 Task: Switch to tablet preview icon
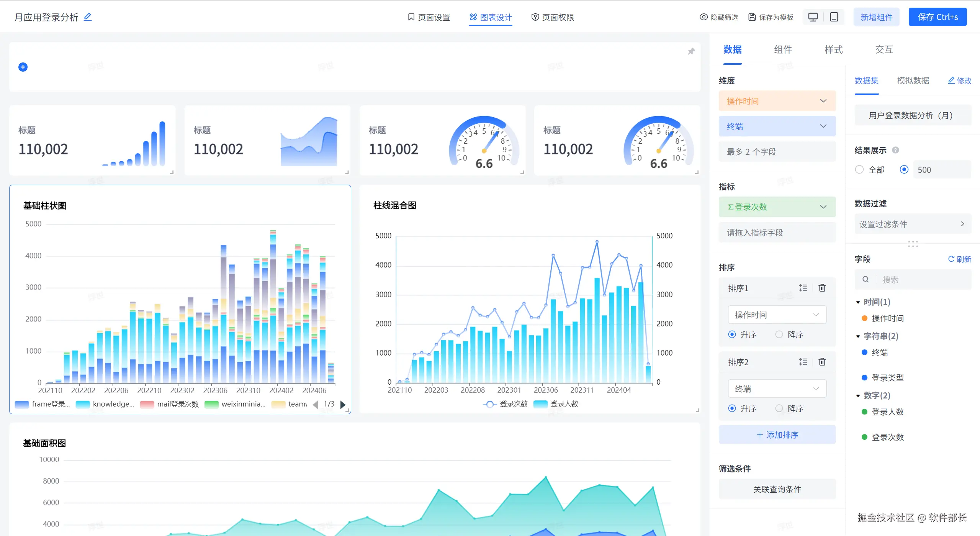[x=834, y=17]
